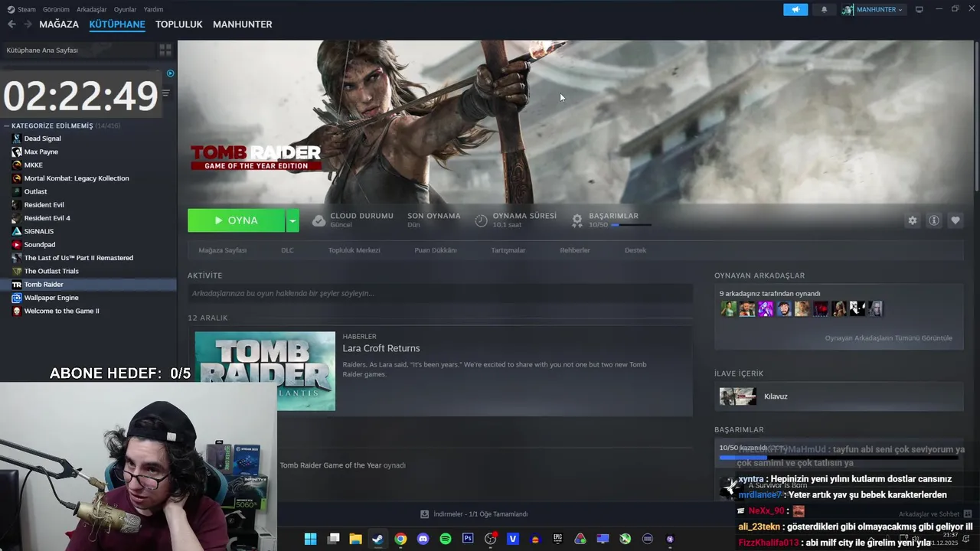980x551 pixels.
Task: Open Rehberler tab
Action: click(575, 250)
